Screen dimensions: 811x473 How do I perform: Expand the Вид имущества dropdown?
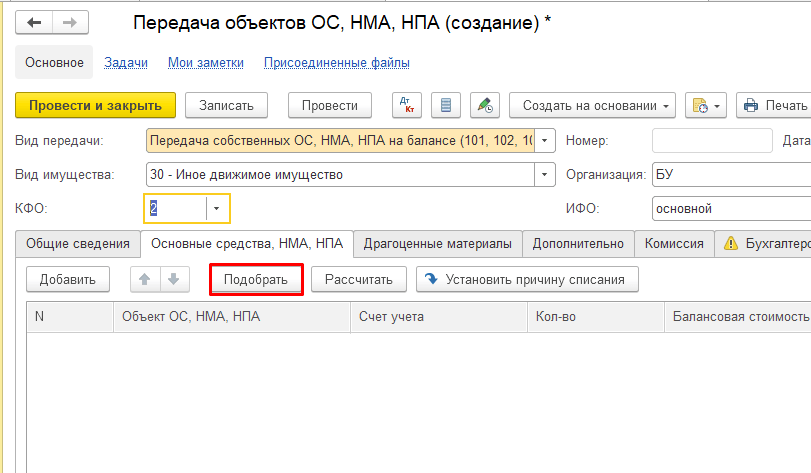click(545, 175)
